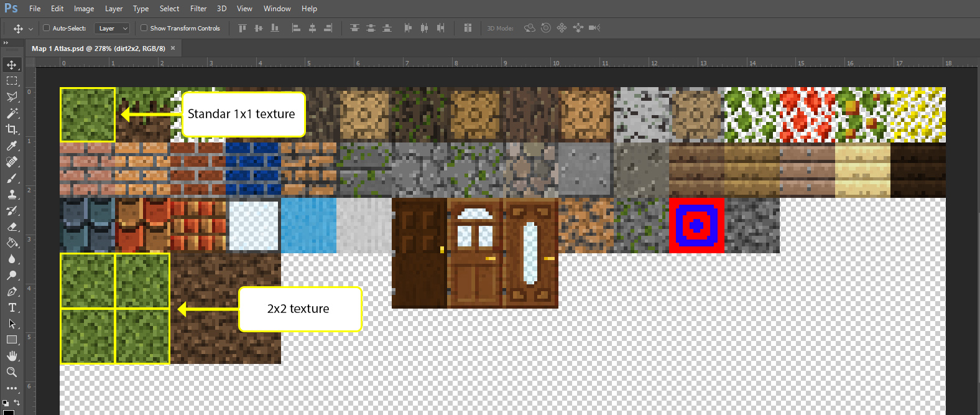Click the red and blue target texture tile
Viewport: 980px width, 415px height.
696,225
